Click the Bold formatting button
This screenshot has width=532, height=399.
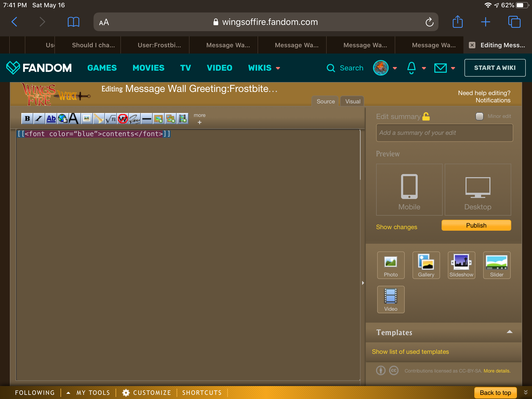[x=27, y=119]
